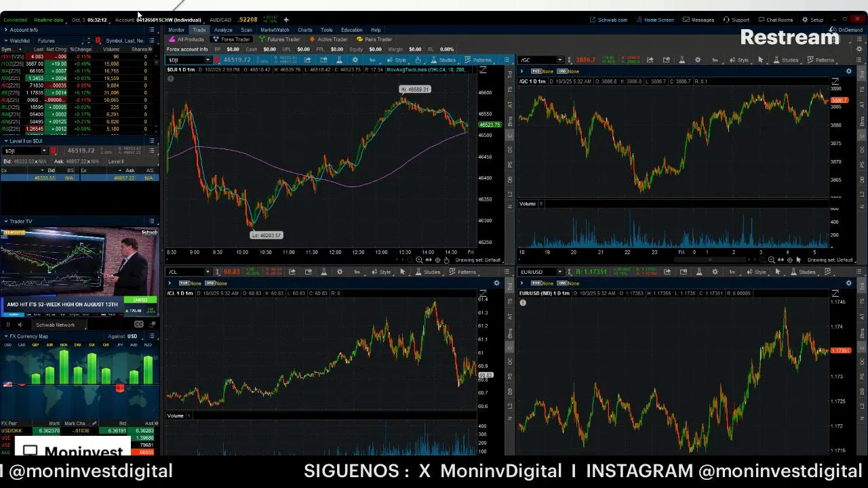This screenshot has width=868, height=488.
Task: Open $DJI Drawing set: Default selector
Action: tap(478, 260)
